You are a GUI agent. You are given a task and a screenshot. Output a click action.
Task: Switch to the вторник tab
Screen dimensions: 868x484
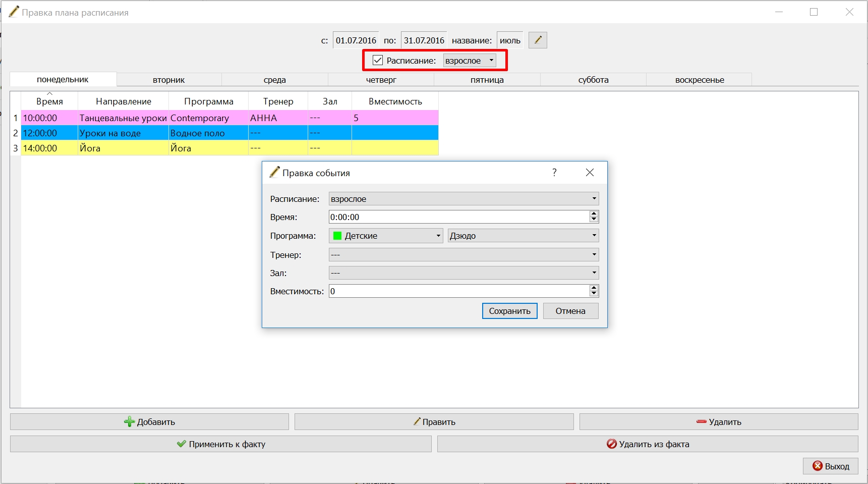[169, 80]
